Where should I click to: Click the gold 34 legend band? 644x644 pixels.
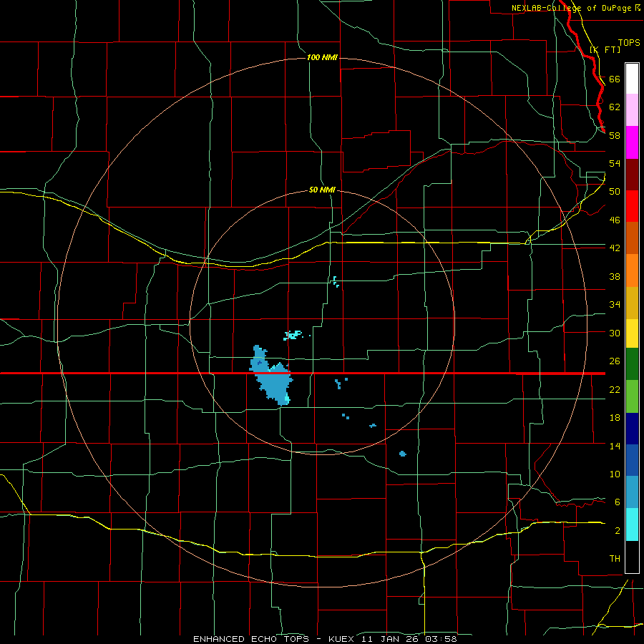[x=632, y=303]
